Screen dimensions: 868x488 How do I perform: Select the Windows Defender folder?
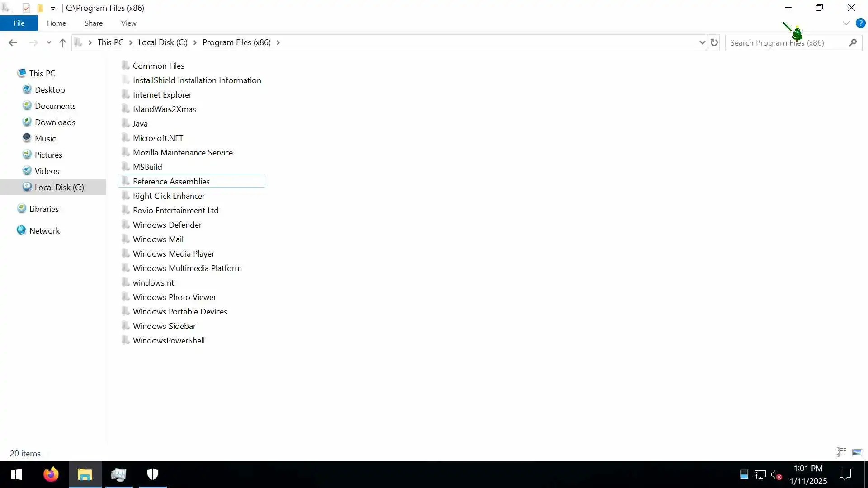[167, 225]
